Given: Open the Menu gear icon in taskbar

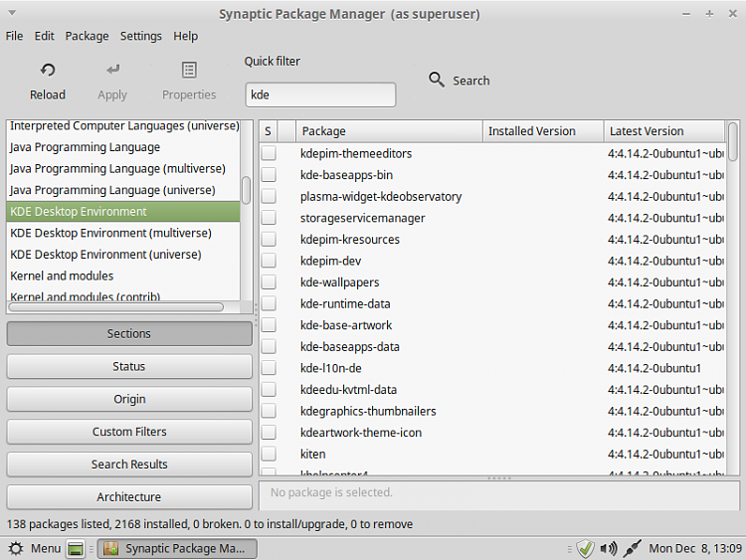Looking at the screenshot, I should coord(16,549).
